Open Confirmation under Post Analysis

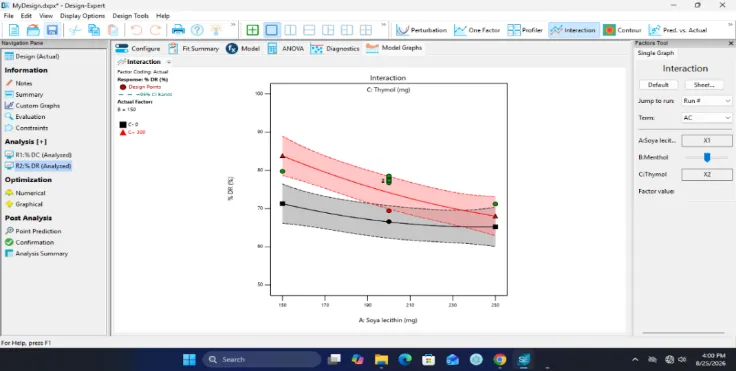tap(29, 242)
